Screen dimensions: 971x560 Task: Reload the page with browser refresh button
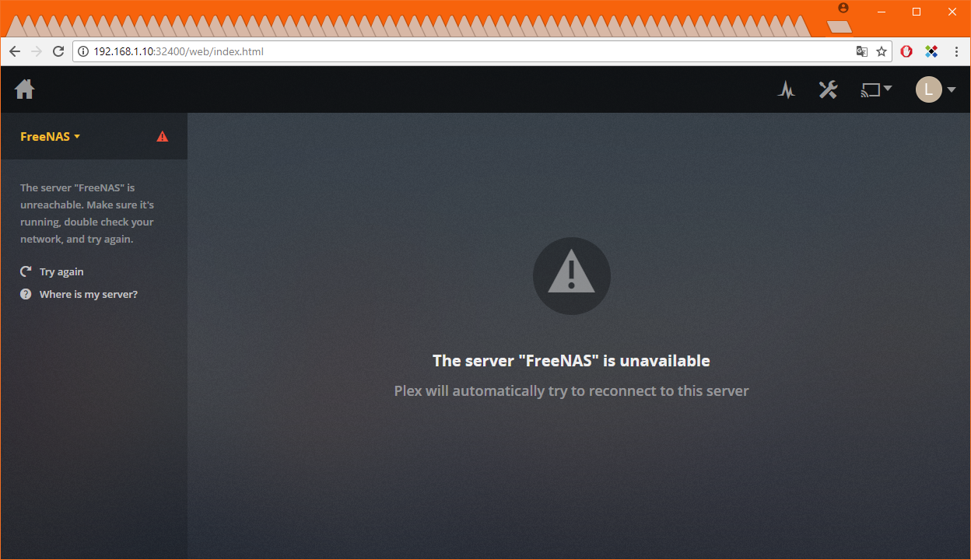click(x=58, y=51)
